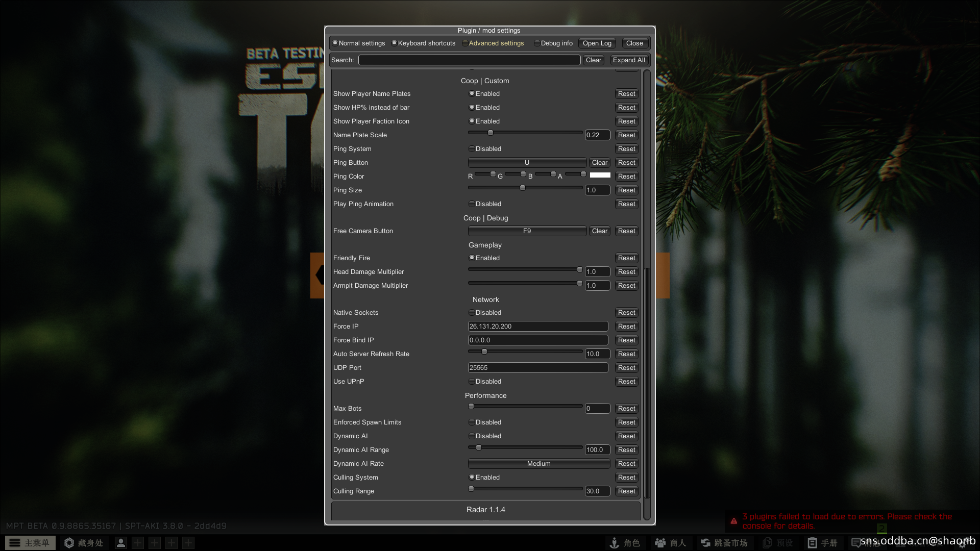Image resolution: width=980 pixels, height=551 pixels.
Task: Reset the Force IP setting
Action: coord(626,326)
